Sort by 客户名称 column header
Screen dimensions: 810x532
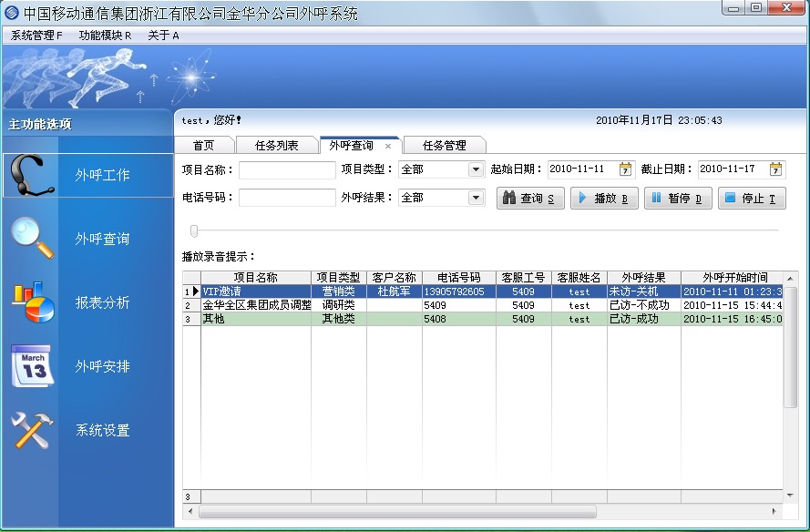pos(395,278)
